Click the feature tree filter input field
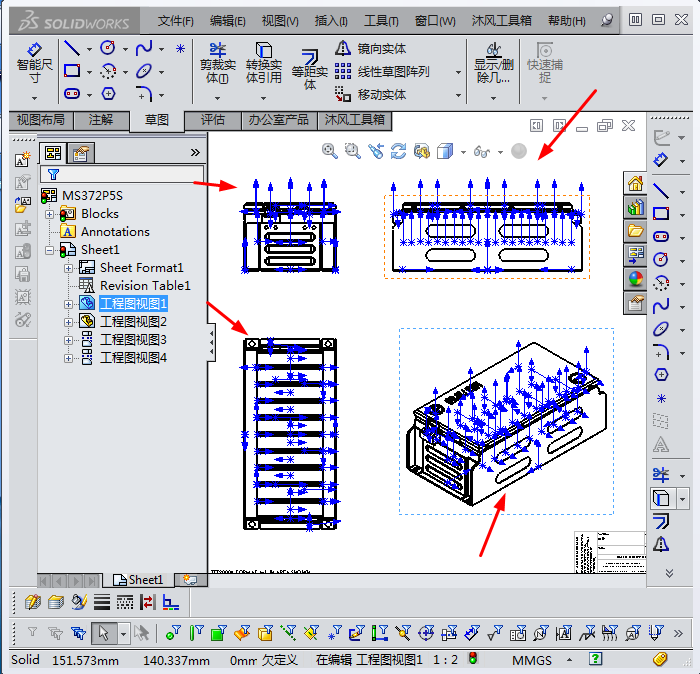 tap(130, 174)
